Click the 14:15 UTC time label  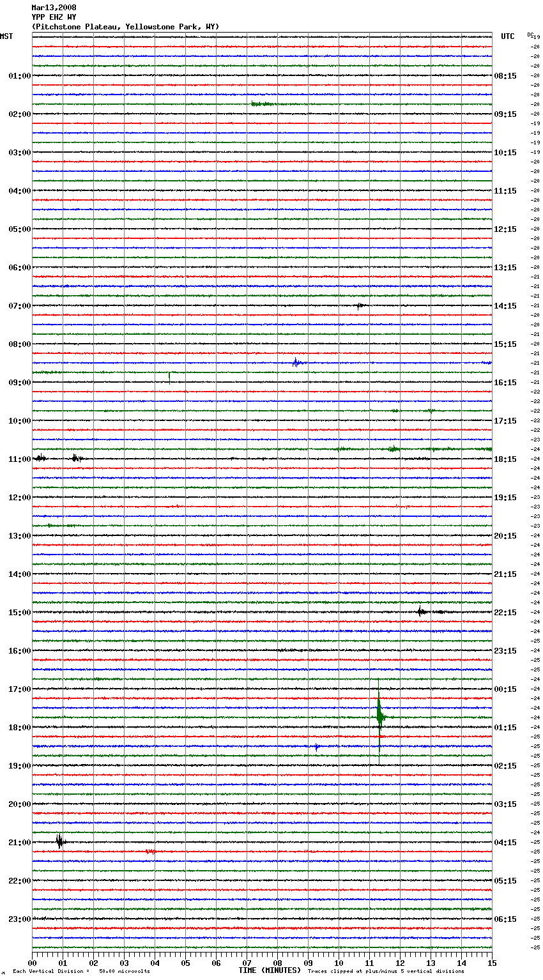505,306
